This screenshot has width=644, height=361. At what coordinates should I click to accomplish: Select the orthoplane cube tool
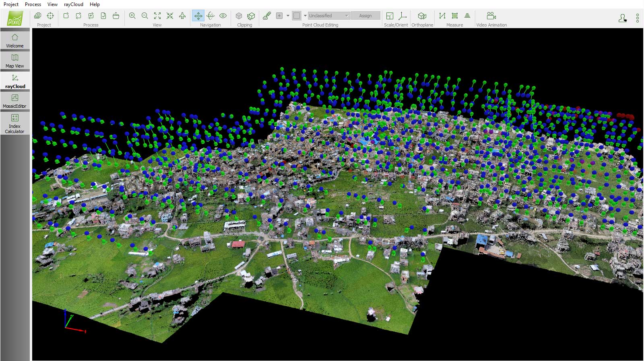click(422, 16)
